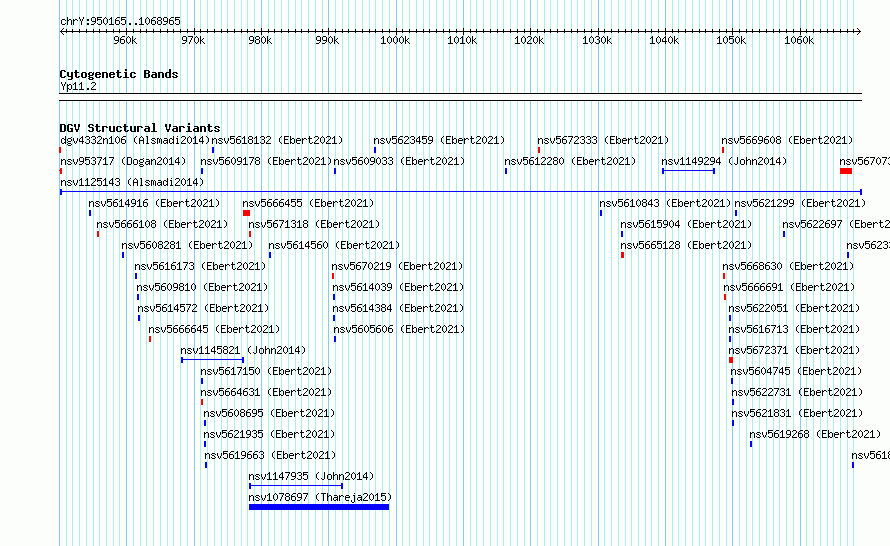
Task: Open nsv5621831 (Ebert2021) variant
Action: (797, 413)
